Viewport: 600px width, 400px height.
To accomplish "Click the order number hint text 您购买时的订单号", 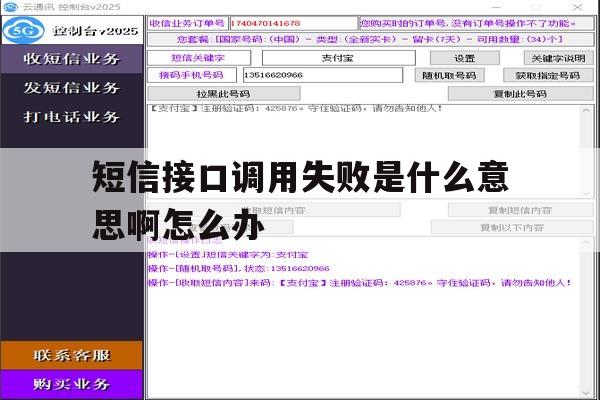I will 468,23.
